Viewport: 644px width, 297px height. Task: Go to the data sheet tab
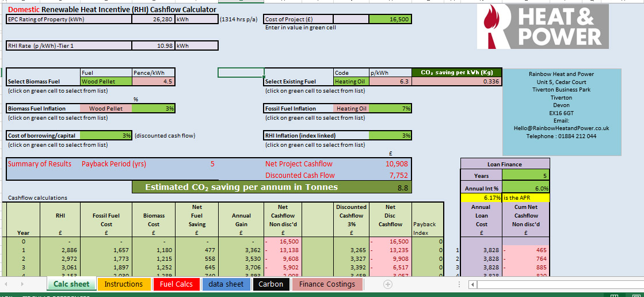[226, 284]
